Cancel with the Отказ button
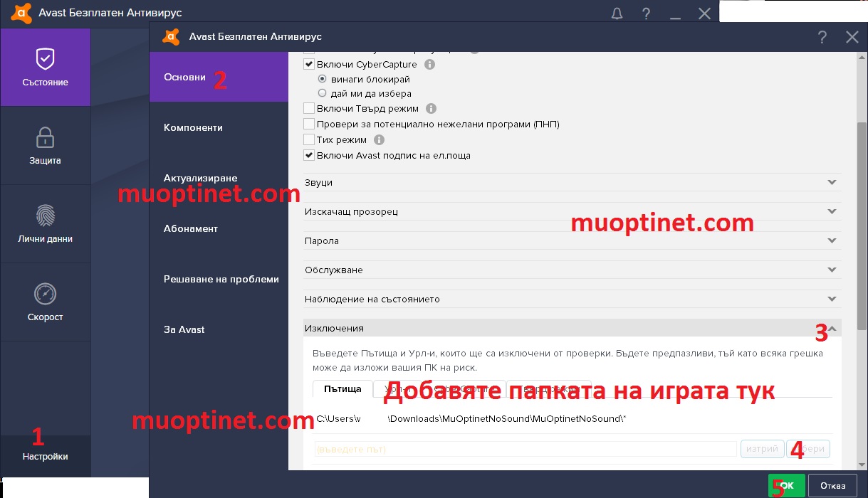868x498 pixels. coord(832,486)
